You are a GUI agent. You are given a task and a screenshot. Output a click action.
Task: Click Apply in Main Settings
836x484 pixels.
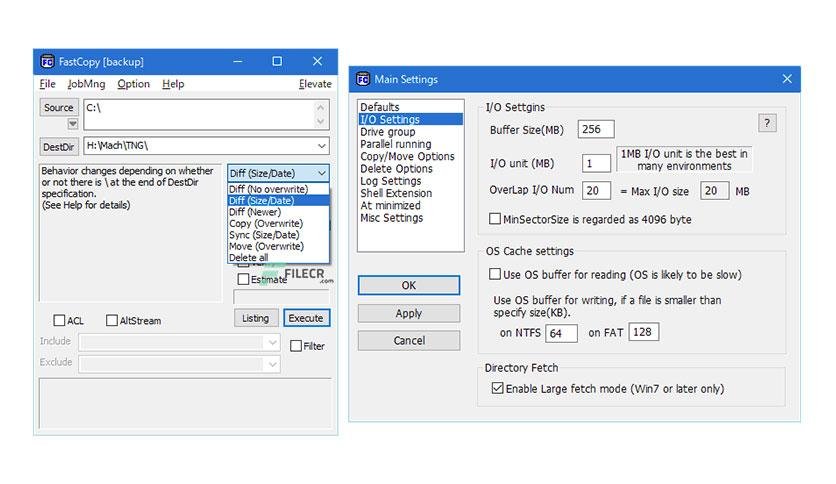[x=409, y=313]
